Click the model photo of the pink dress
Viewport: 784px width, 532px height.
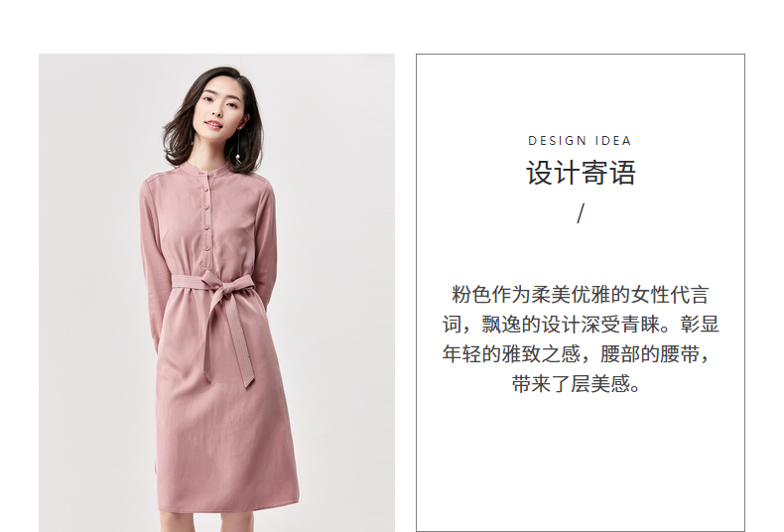pos(216,293)
